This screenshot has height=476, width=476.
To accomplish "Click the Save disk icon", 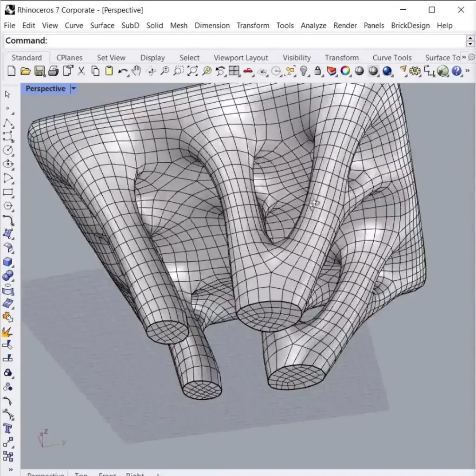I will pos(40,71).
